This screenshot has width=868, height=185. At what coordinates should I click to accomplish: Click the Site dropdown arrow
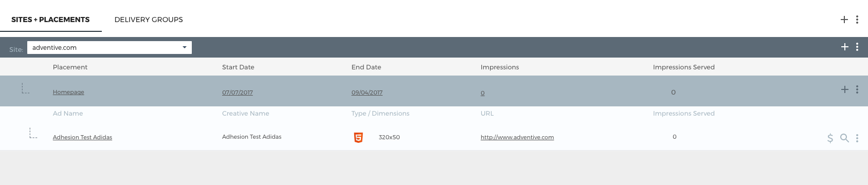(185, 47)
